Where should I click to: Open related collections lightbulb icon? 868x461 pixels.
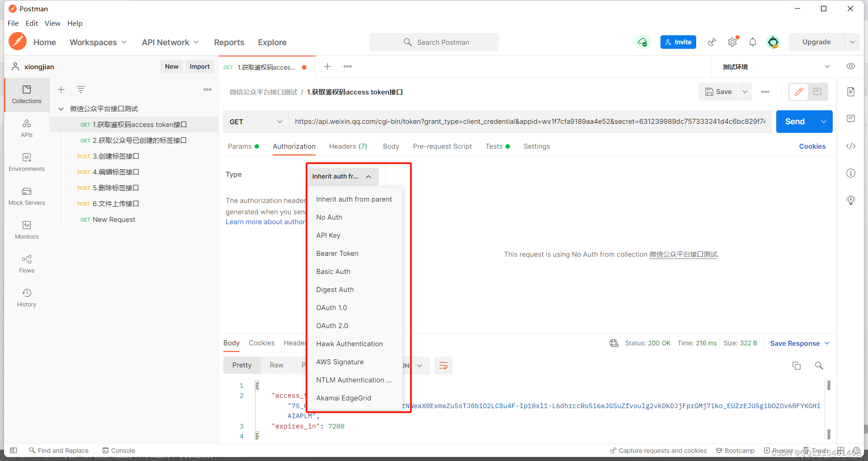(x=851, y=200)
